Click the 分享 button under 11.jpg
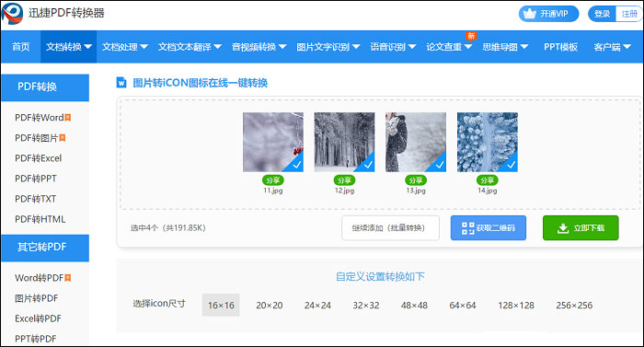Screen dimensions: 644x347 272,180
